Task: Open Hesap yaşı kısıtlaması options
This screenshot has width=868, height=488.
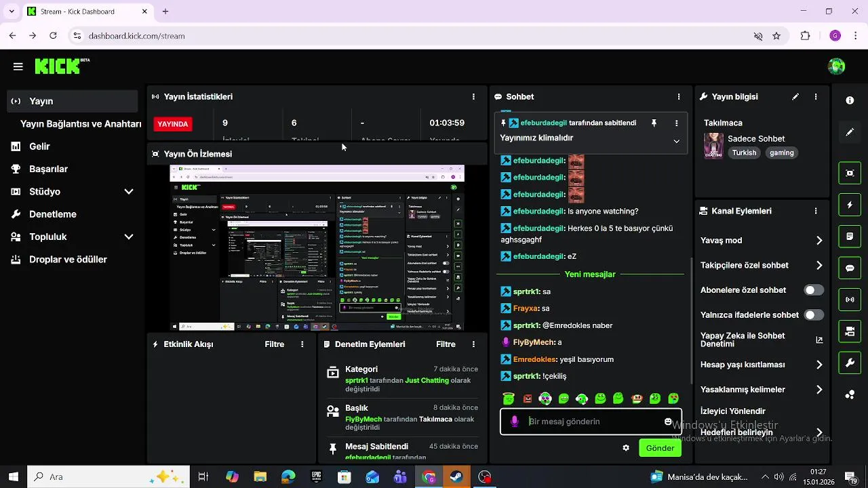Action: click(762, 365)
